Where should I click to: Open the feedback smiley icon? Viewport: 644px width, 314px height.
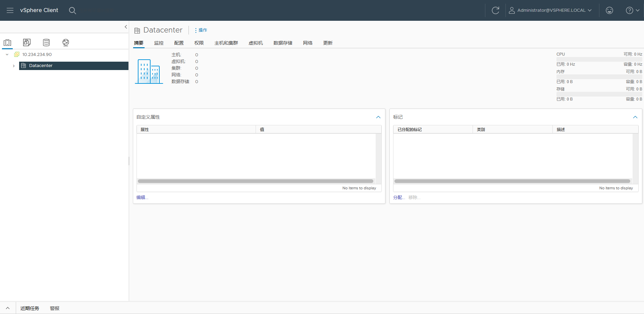pyautogui.click(x=609, y=10)
